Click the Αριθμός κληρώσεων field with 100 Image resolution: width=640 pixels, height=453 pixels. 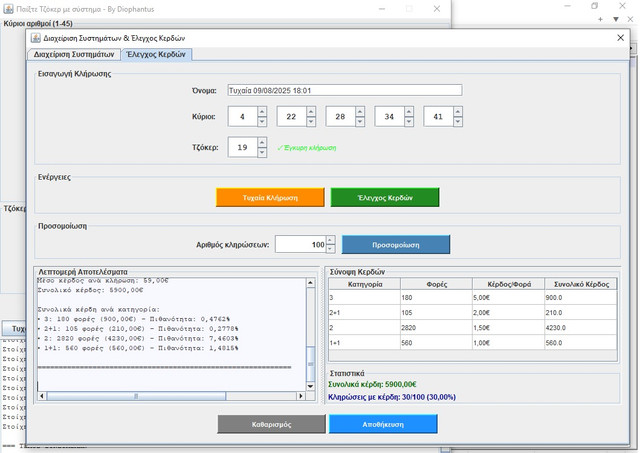(301, 245)
